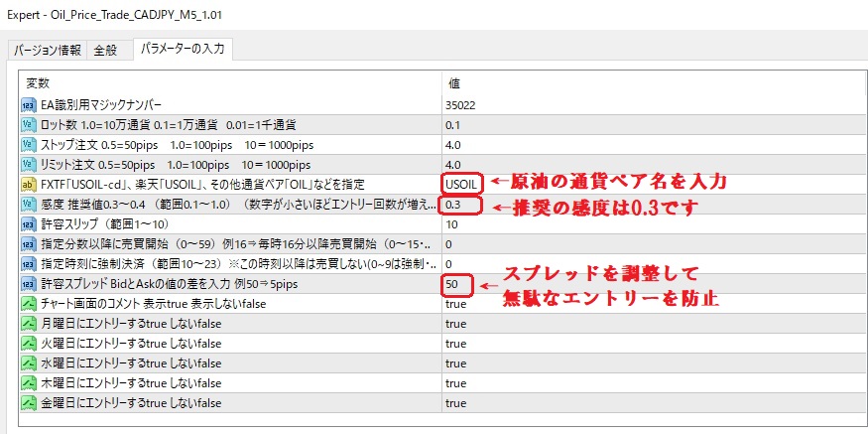Screen dimensions: 868x434
Task: Select the 許容スリップ（範囲1～10） label
Action: [104, 224]
